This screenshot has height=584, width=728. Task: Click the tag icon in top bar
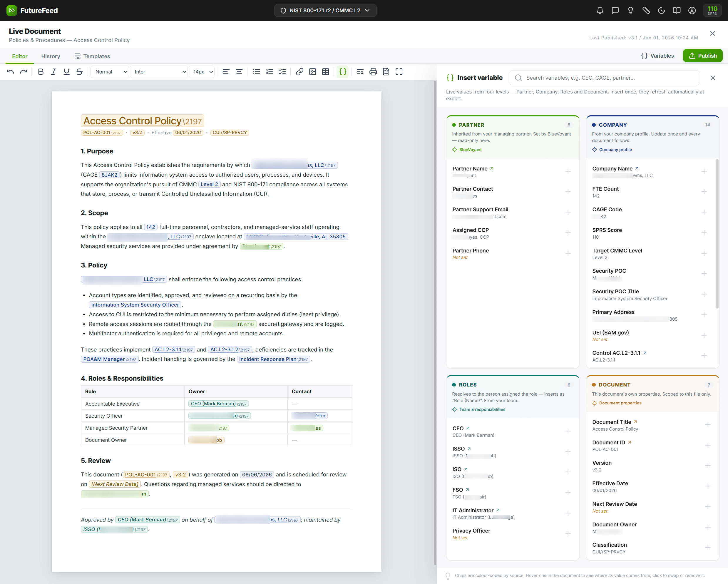(646, 11)
